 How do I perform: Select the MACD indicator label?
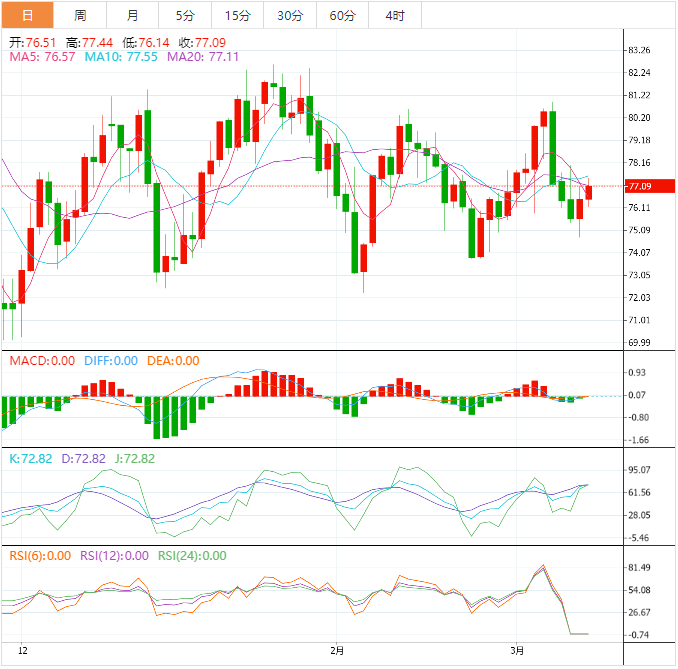[42, 361]
